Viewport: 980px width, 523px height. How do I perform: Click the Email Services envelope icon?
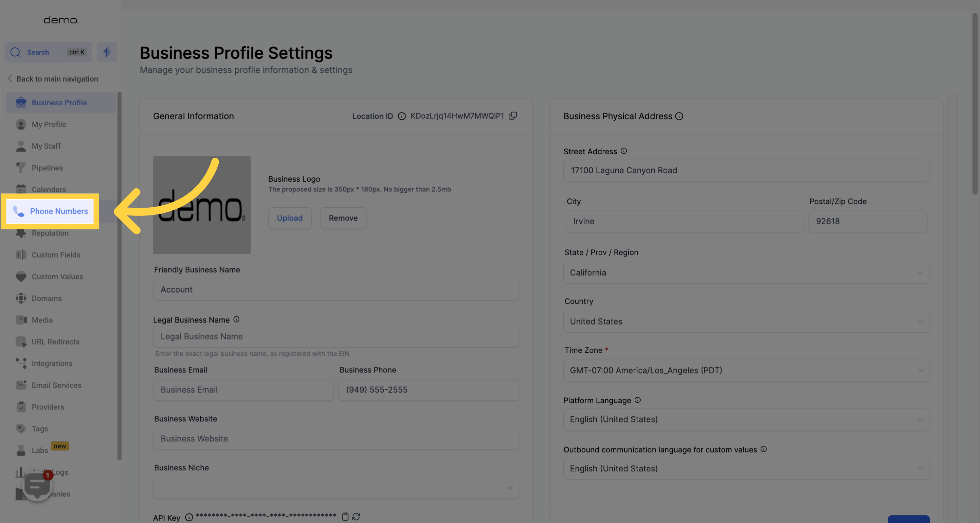(21, 385)
